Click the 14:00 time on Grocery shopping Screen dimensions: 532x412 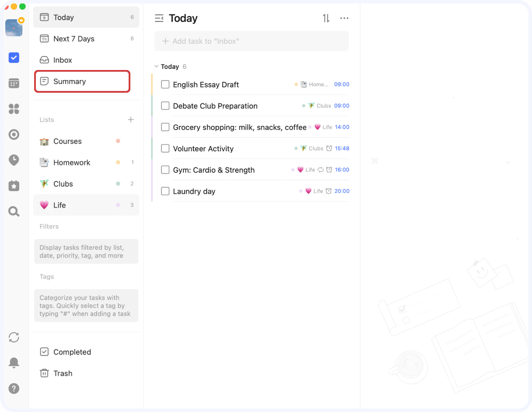coord(342,127)
